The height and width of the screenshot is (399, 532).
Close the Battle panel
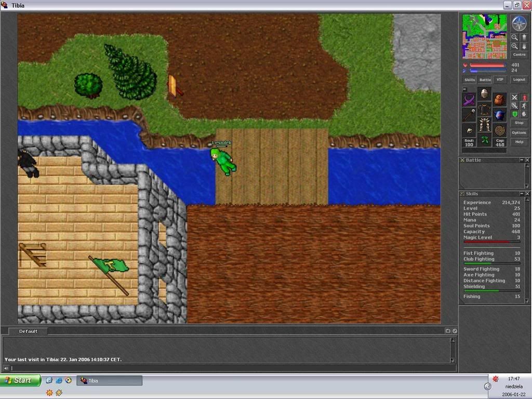tap(527, 160)
